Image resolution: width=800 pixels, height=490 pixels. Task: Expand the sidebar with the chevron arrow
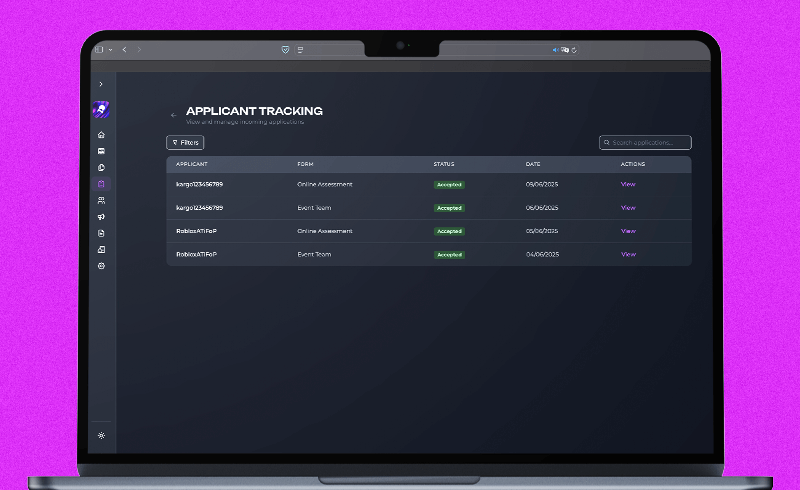[101, 84]
